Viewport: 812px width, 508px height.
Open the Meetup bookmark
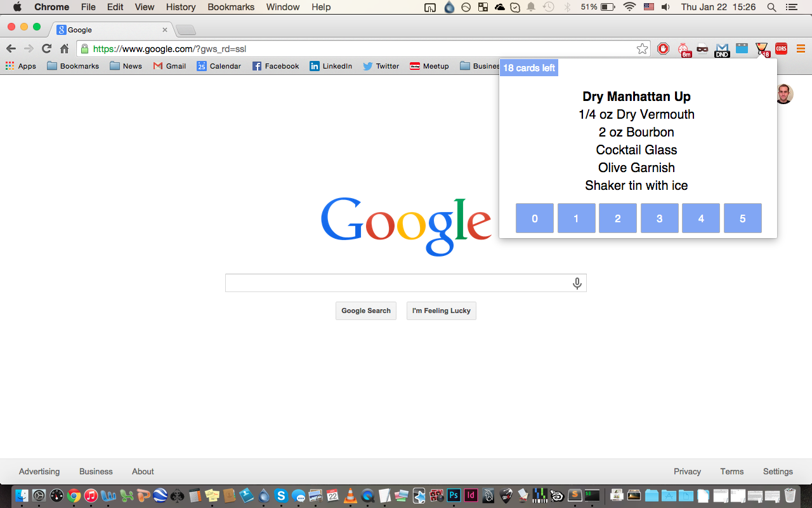coord(429,66)
